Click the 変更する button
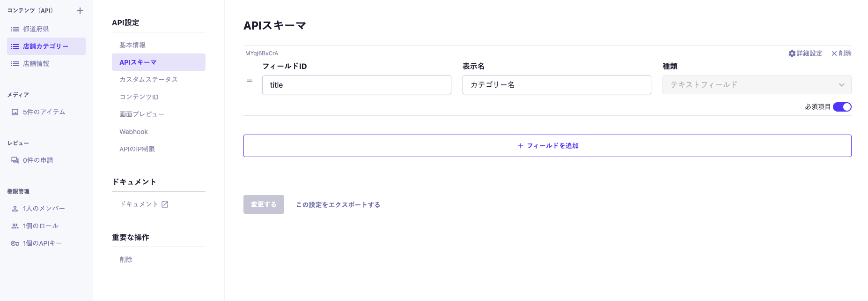This screenshot has width=868, height=301. [264, 204]
